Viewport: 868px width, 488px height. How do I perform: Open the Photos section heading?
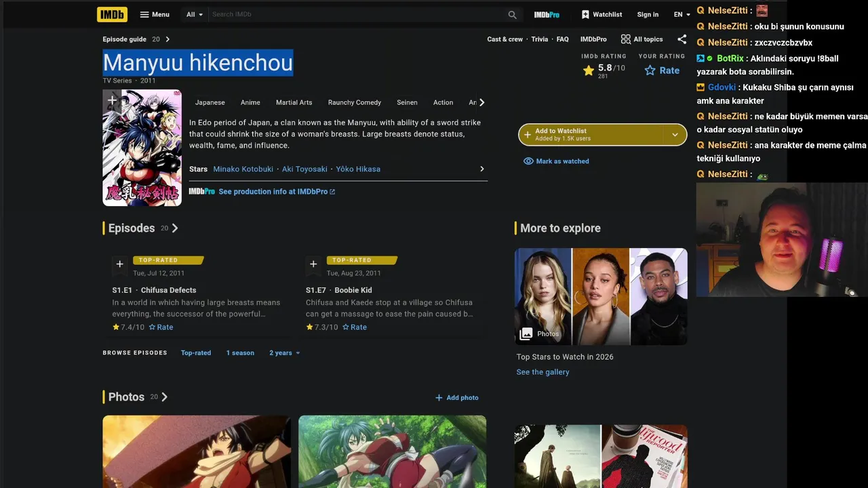126,397
